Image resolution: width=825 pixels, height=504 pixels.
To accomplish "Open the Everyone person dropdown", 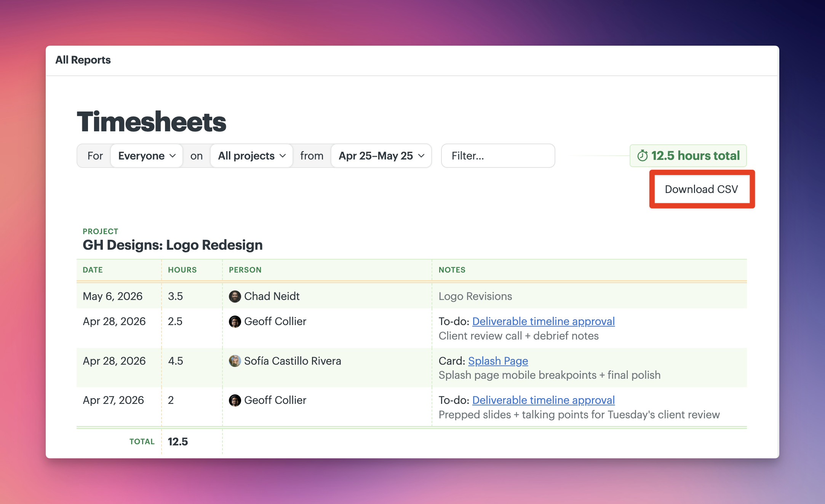I will pos(147,156).
